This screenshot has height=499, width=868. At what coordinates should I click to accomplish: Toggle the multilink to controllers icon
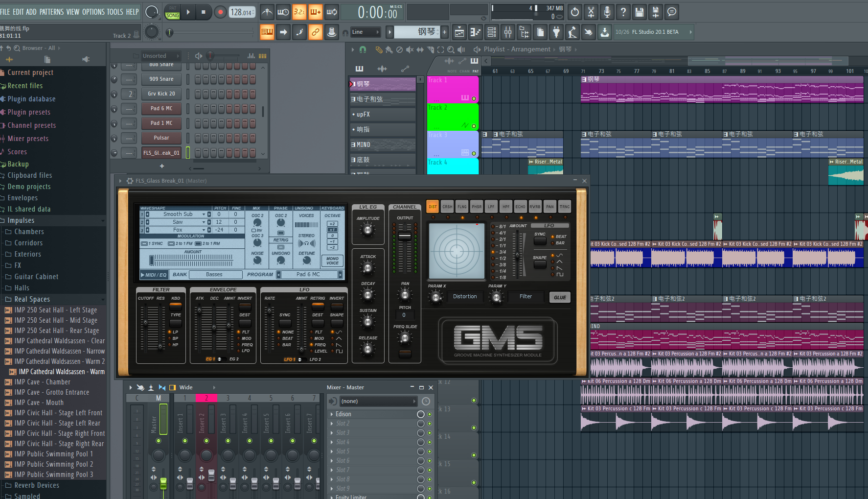click(x=316, y=32)
